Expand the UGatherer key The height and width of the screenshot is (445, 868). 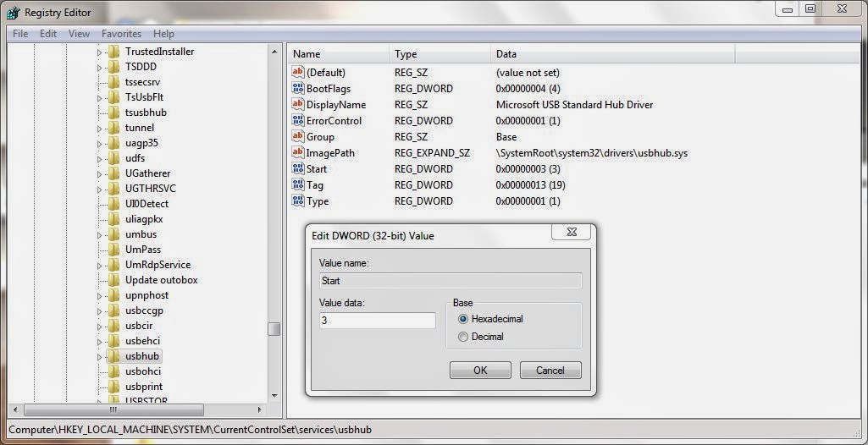100,174
